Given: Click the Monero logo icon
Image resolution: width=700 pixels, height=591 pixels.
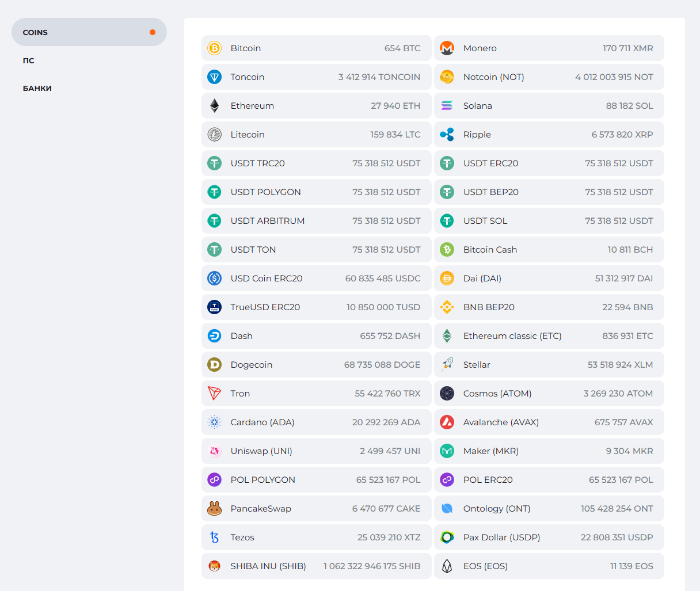Looking at the screenshot, I should 447,48.
